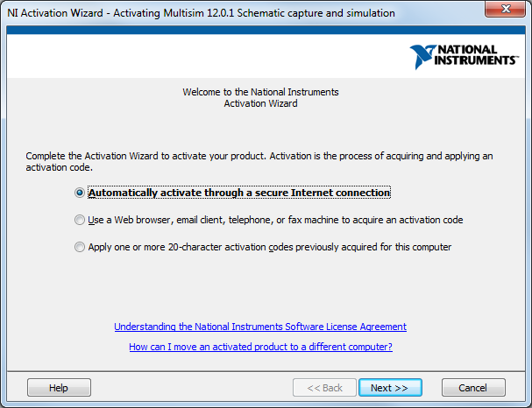The height and width of the screenshot is (408, 532).
Task: Click the Apply one or more codes label
Action: pos(270,247)
